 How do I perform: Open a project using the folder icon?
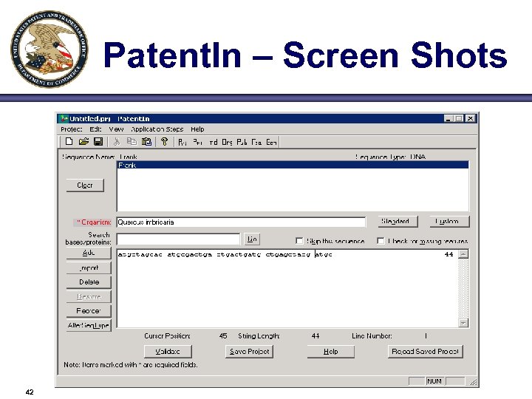[x=83, y=141]
